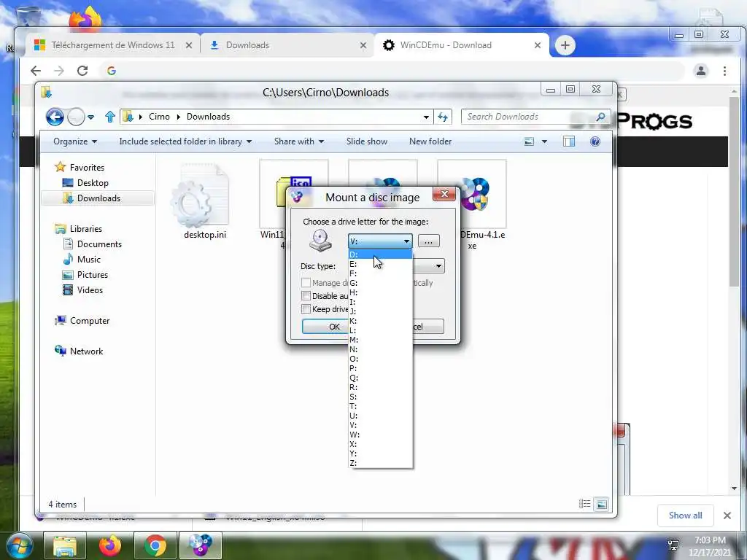Reload the page in the browser

82,71
